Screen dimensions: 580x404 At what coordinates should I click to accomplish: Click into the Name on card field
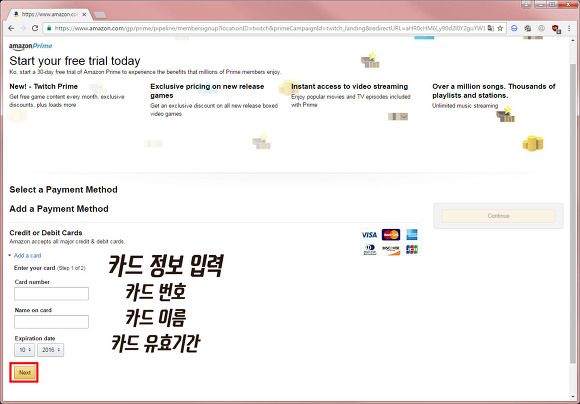(x=51, y=322)
